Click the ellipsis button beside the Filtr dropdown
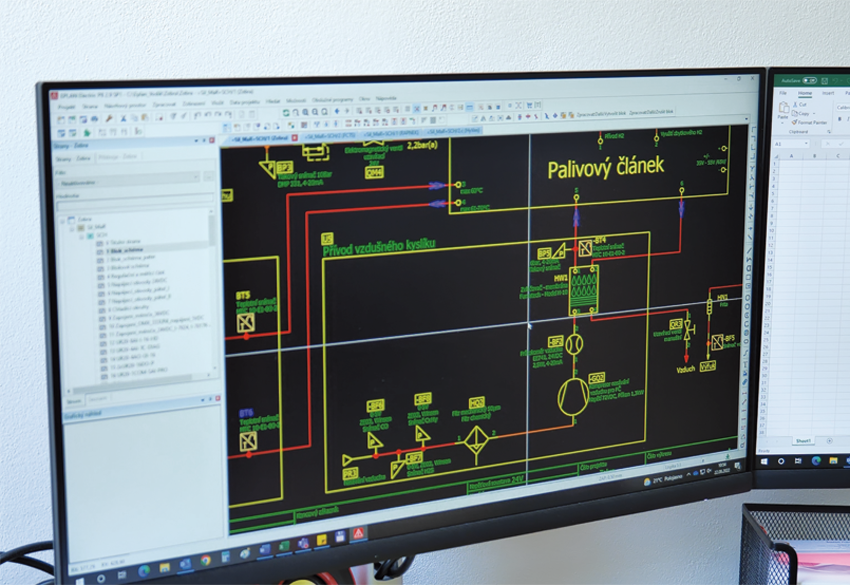Viewport: 850px width, 585px height. [208, 176]
